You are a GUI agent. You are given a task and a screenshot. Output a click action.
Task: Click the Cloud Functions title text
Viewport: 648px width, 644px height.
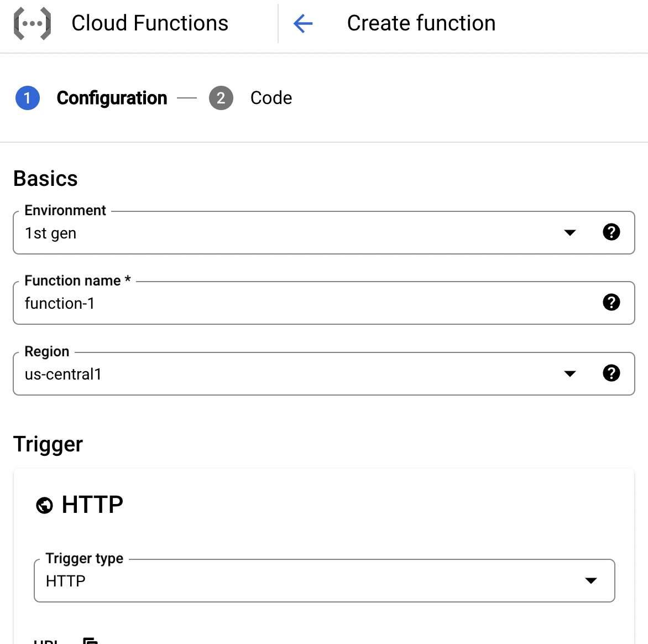point(150,23)
